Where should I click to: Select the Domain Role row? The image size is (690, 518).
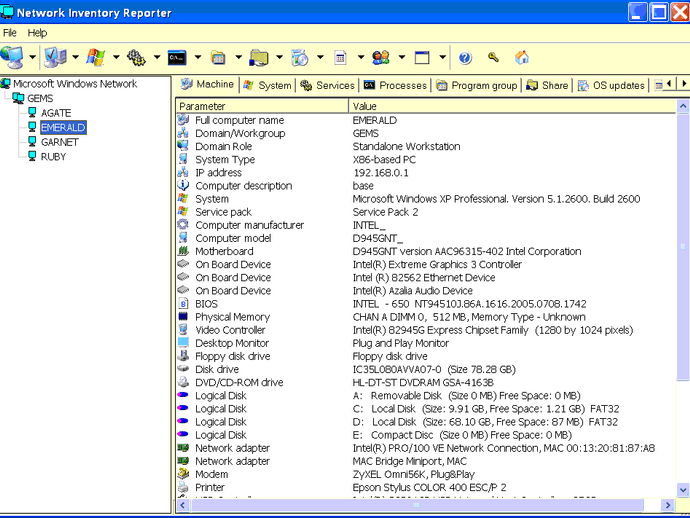coord(426,146)
